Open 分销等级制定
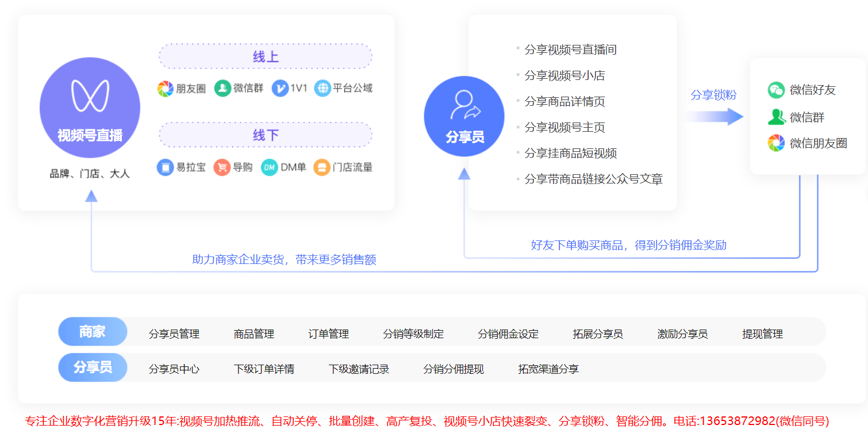The image size is (868, 444). (x=413, y=334)
